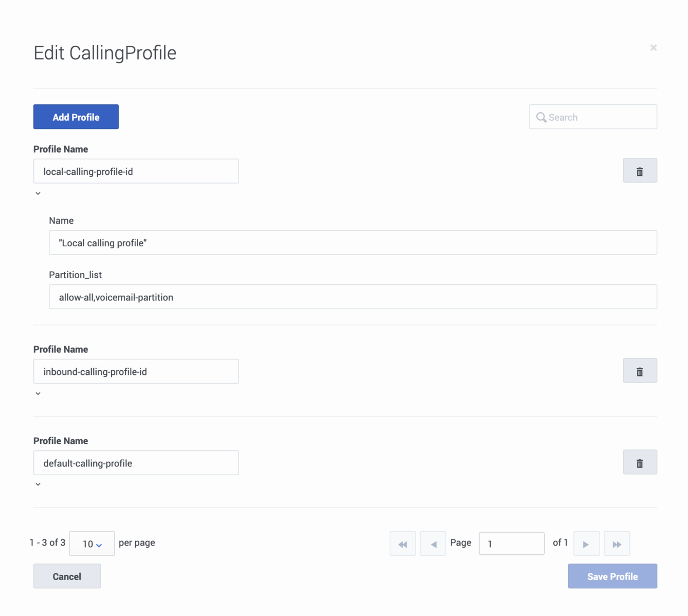688x616 pixels.
Task: Click the Partition_list label
Action: (76, 275)
